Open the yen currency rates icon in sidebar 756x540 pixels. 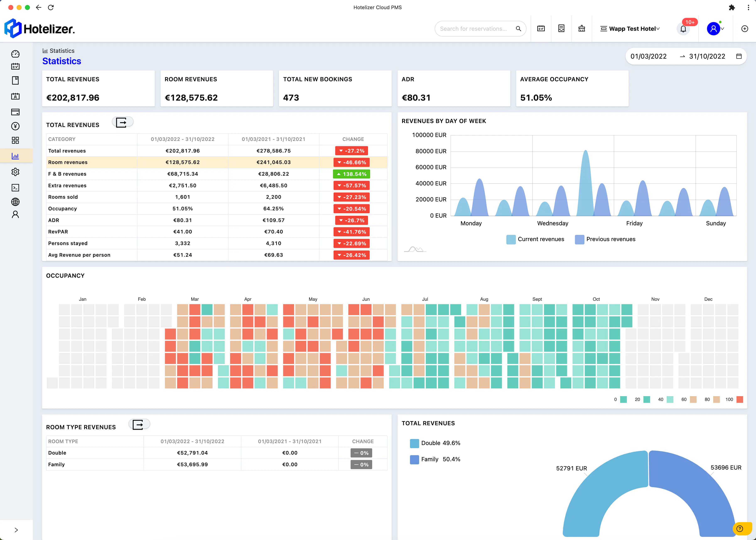pos(15,126)
